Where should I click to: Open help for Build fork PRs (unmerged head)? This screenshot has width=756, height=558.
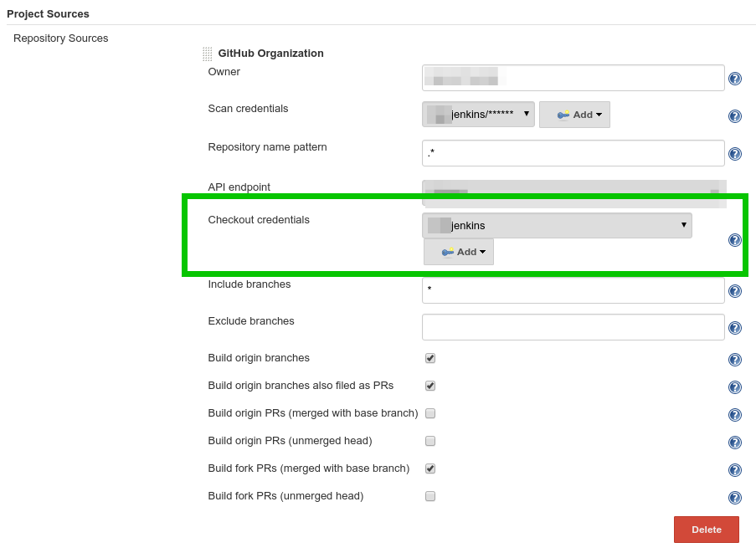point(735,498)
